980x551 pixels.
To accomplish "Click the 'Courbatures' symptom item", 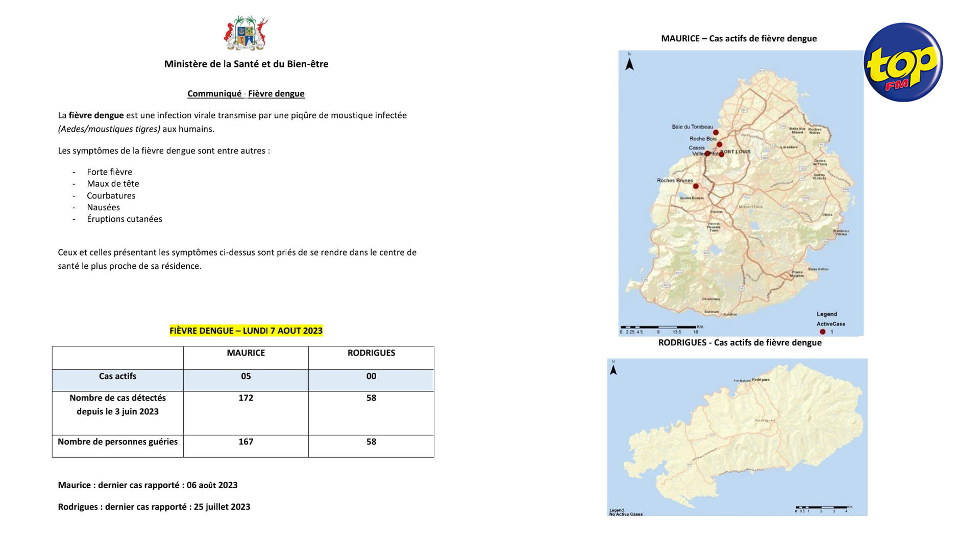I will (x=111, y=196).
